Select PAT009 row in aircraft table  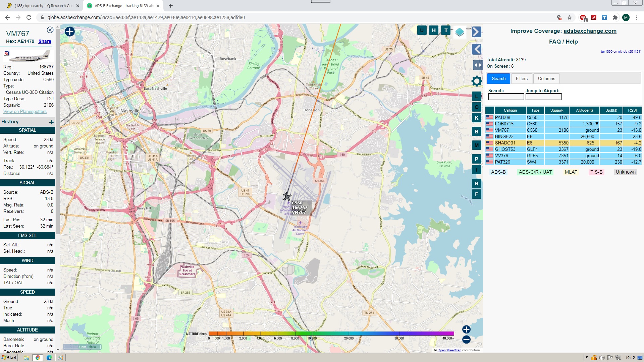(563, 118)
